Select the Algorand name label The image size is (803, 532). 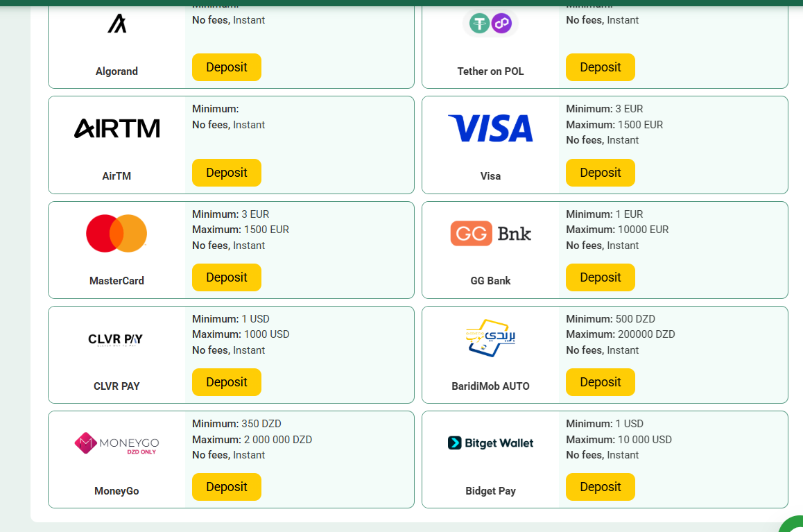(116, 71)
